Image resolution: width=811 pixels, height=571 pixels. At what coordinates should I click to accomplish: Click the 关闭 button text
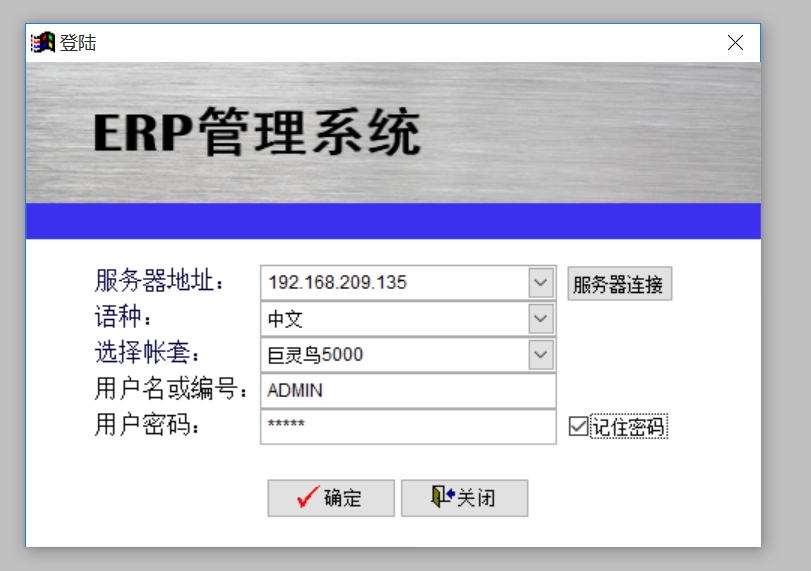pos(476,498)
